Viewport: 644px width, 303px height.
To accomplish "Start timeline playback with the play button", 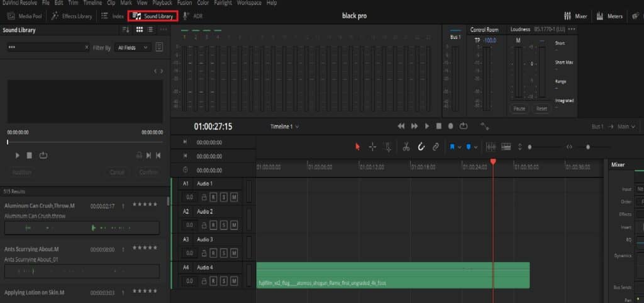I will tap(427, 126).
